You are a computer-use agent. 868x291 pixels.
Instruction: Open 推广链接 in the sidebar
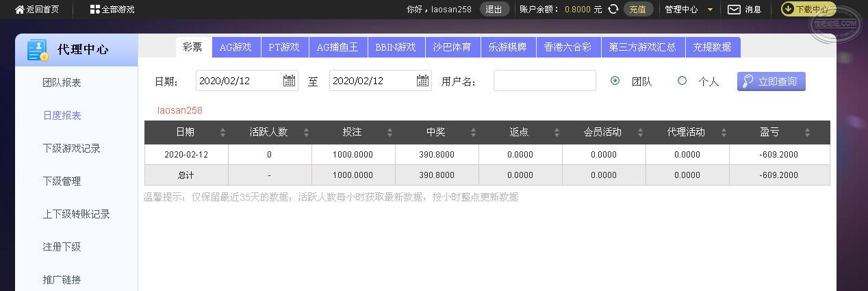click(62, 279)
